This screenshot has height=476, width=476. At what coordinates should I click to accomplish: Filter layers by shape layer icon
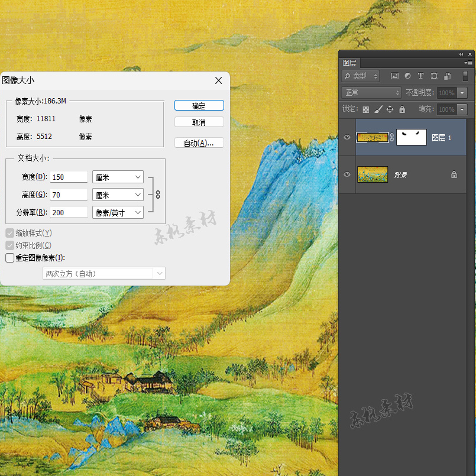434,76
